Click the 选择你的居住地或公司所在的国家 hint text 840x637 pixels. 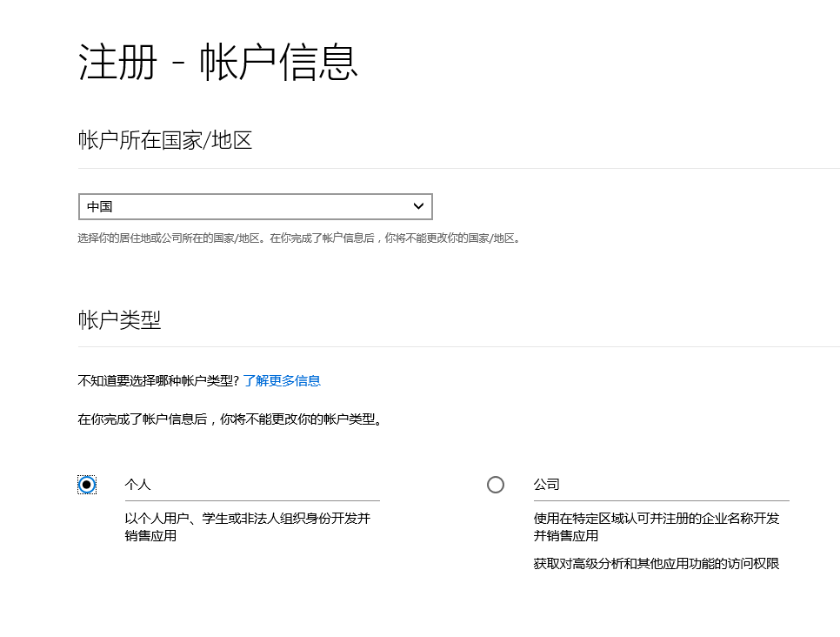[299, 238]
